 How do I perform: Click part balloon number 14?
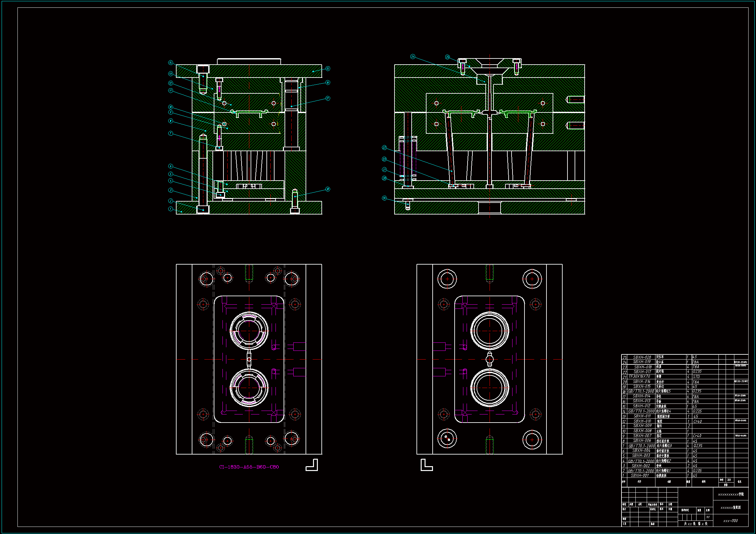click(170, 63)
